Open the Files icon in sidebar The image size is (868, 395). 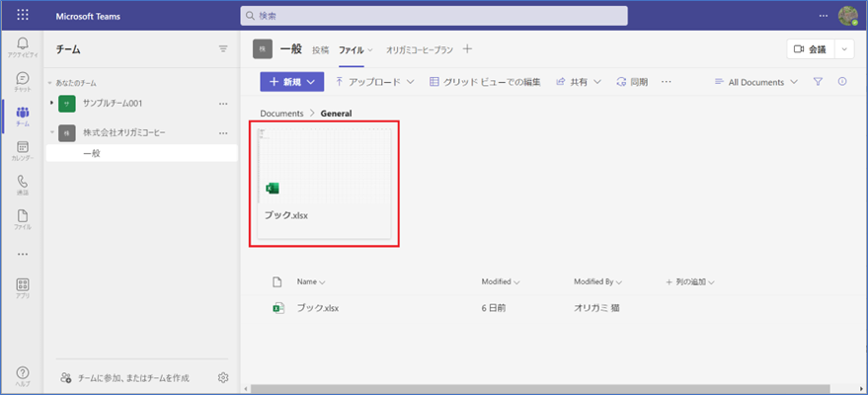(x=22, y=219)
